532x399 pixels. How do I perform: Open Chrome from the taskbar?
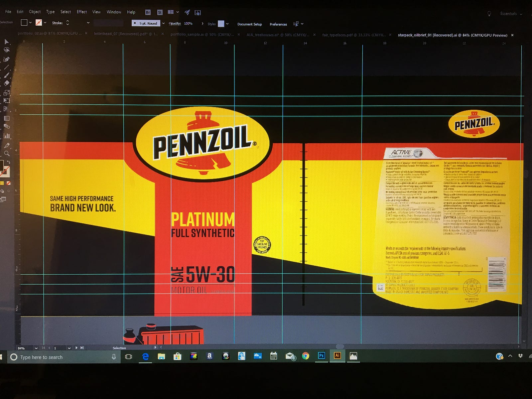(x=305, y=356)
